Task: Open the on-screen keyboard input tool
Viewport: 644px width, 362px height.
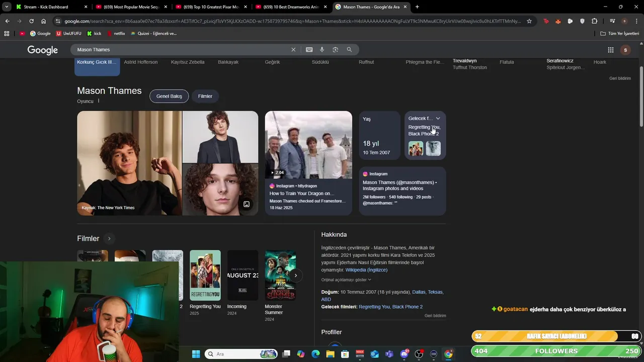Action: (309, 50)
